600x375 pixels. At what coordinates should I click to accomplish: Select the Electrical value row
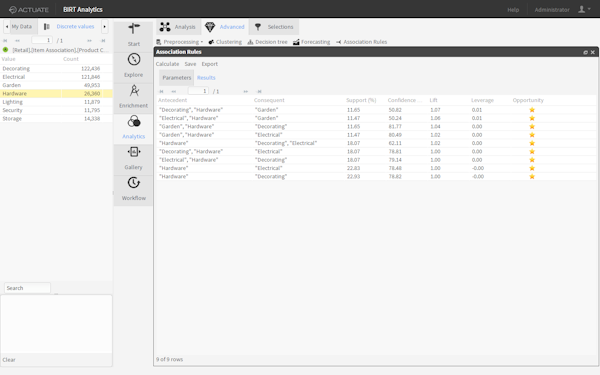(x=56, y=77)
